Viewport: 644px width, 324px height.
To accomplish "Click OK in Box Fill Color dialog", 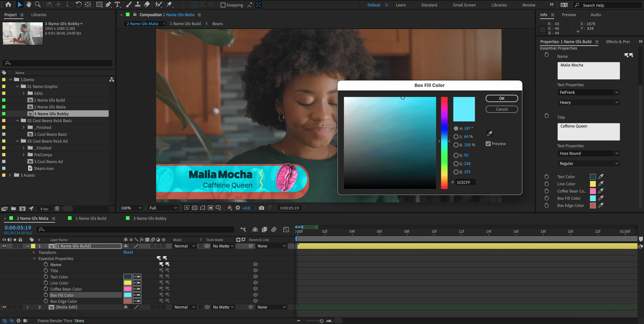I will (x=502, y=98).
